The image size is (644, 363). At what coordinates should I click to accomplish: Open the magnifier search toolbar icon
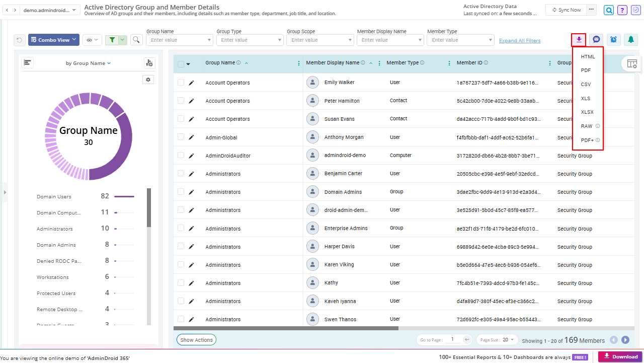(136, 40)
